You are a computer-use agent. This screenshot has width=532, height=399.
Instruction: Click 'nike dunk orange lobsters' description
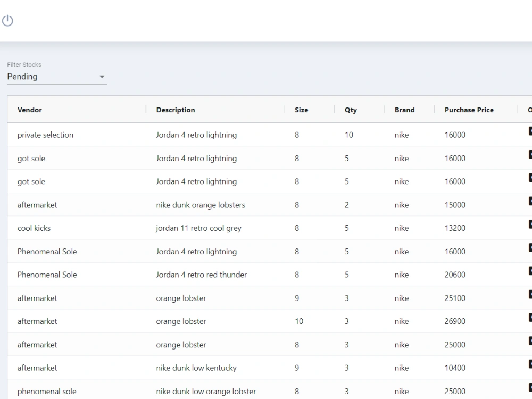click(x=201, y=205)
